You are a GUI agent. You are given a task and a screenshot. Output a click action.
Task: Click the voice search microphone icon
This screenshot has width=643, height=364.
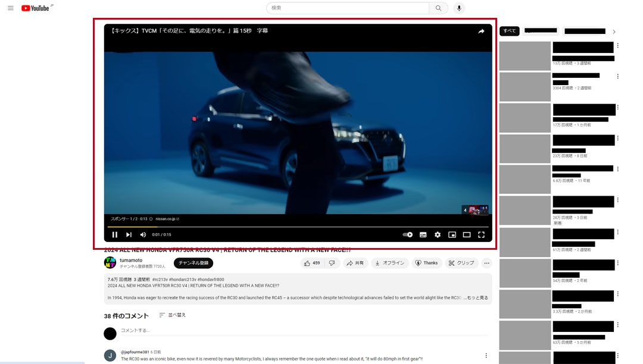(458, 8)
